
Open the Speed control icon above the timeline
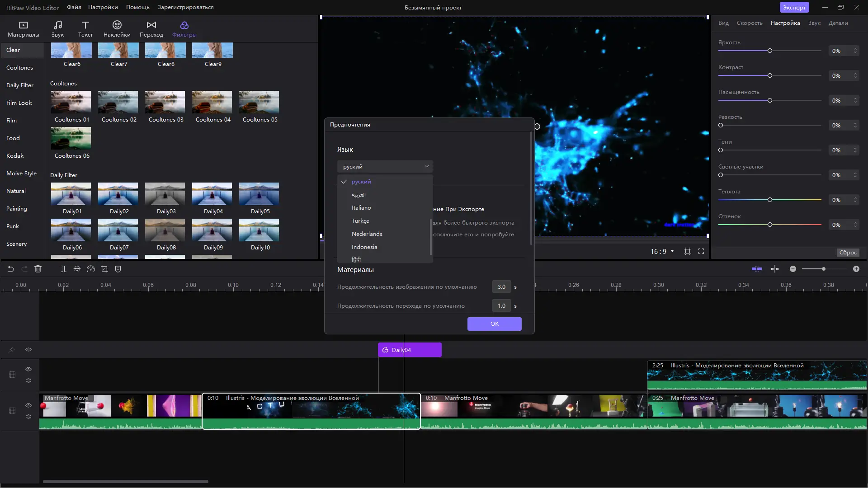tap(90, 269)
